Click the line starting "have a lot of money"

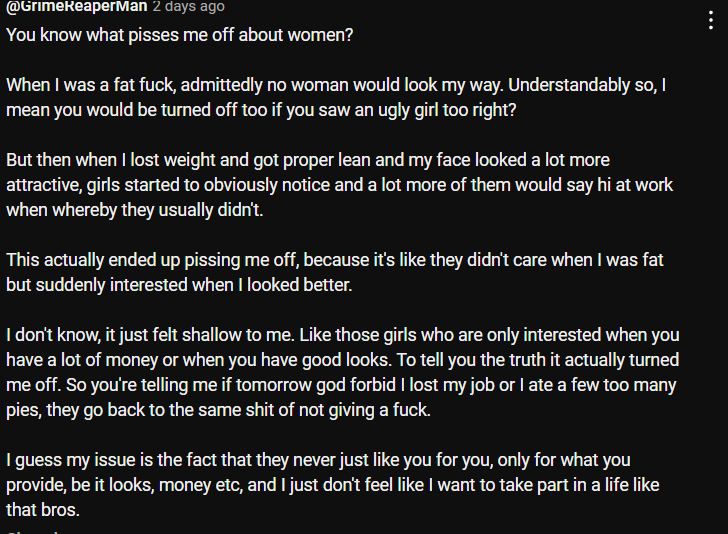click(x=342, y=360)
